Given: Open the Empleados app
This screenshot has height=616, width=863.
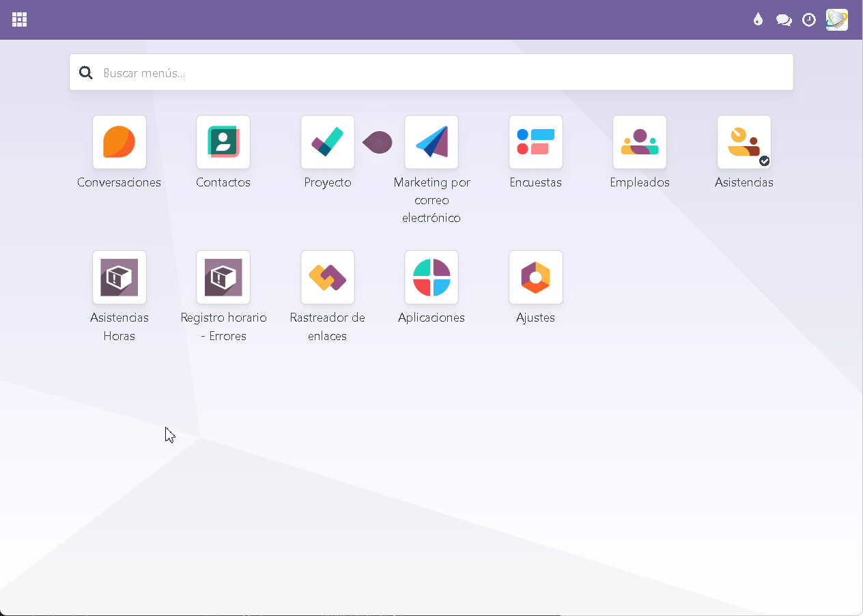Looking at the screenshot, I should 640,142.
